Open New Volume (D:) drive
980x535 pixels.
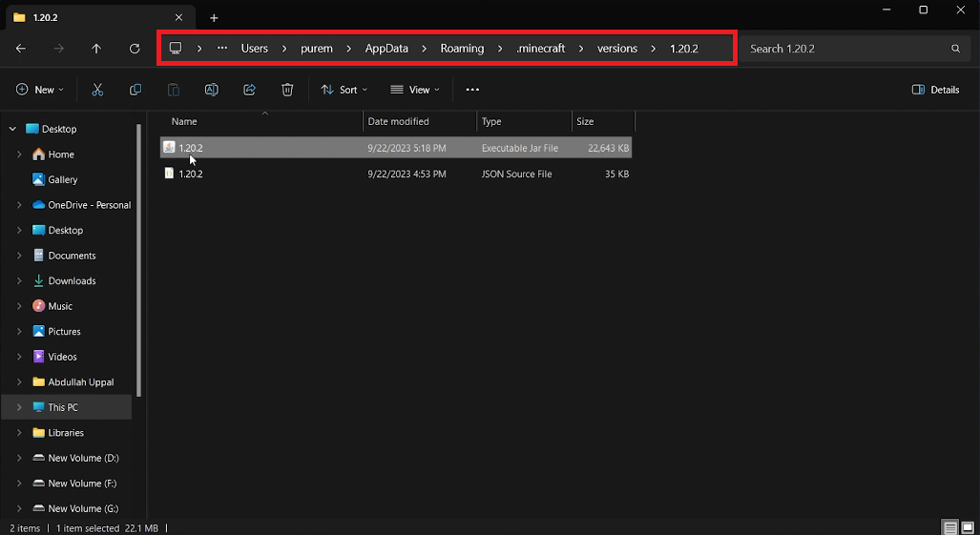coord(83,458)
